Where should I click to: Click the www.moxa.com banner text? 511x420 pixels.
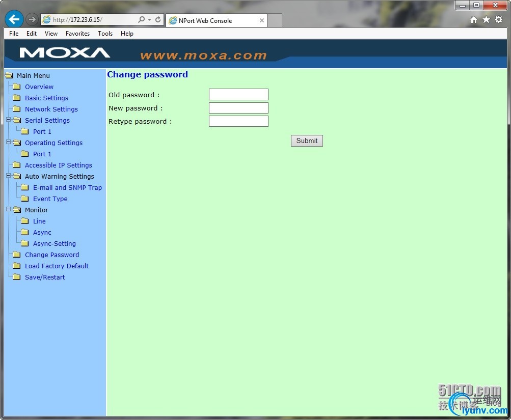click(x=203, y=55)
